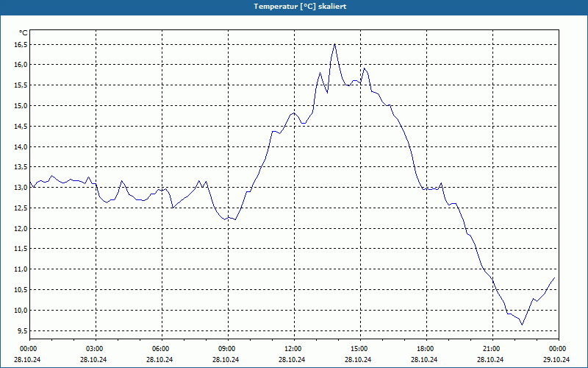Image resolution: width=588 pixels, height=368 pixels.
Task: Click the "28.10.24" date below 15:00
Action: 358,360
